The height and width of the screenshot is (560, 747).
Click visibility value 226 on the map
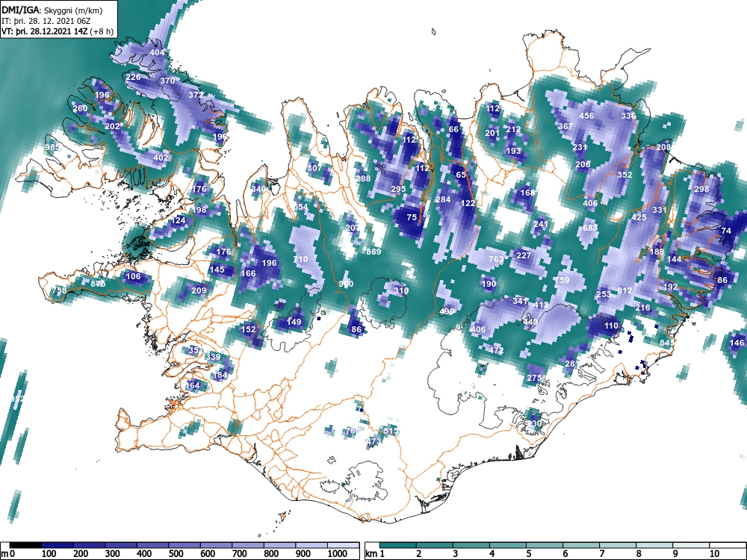(133, 77)
